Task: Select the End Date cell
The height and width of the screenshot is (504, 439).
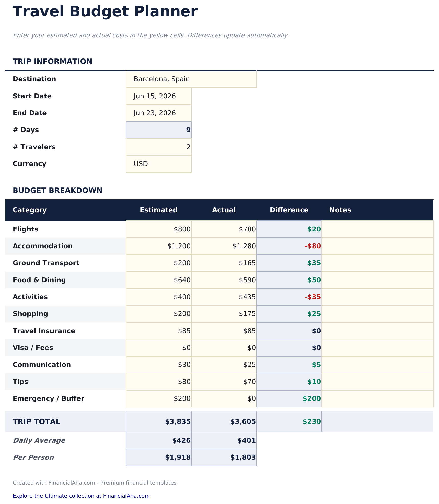Action: (159, 113)
